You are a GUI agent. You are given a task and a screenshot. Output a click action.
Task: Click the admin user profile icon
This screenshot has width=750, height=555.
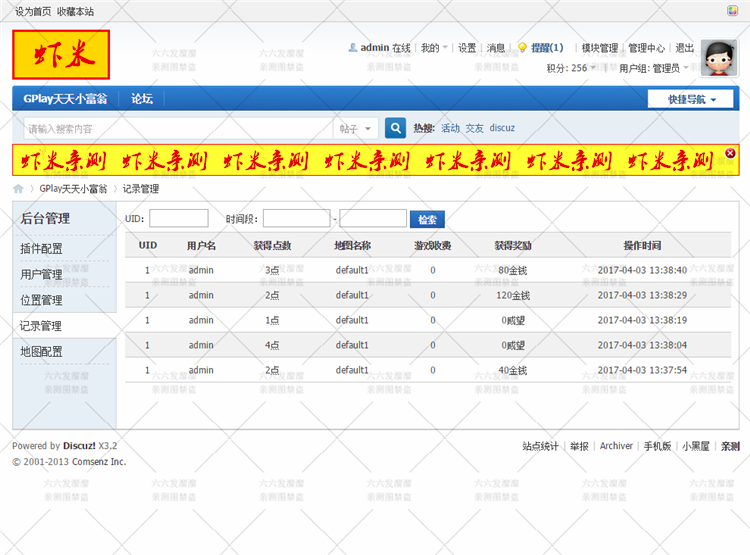[x=352, y=47]
